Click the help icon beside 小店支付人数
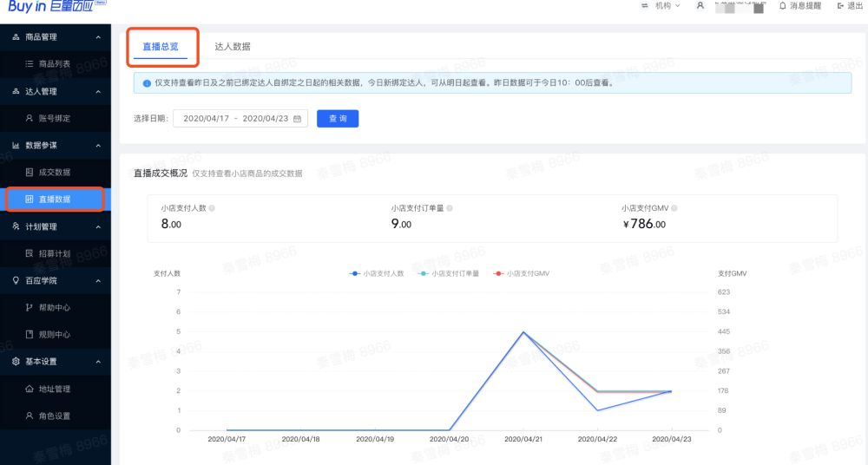This screenshot has width=868, height=465. tap(212, 208)
